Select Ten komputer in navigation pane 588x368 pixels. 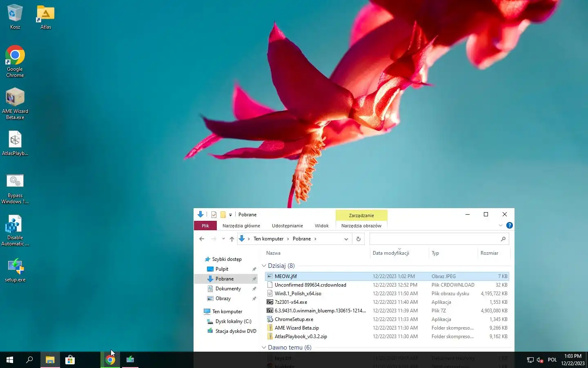coord(227,312)
